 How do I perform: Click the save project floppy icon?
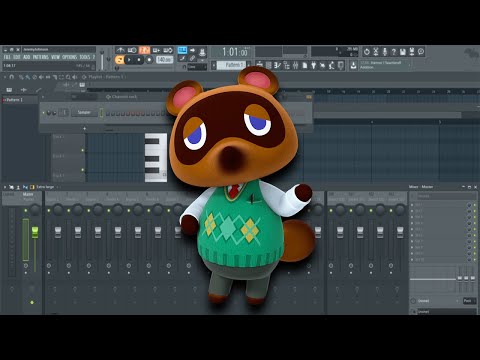pos(403,52)
